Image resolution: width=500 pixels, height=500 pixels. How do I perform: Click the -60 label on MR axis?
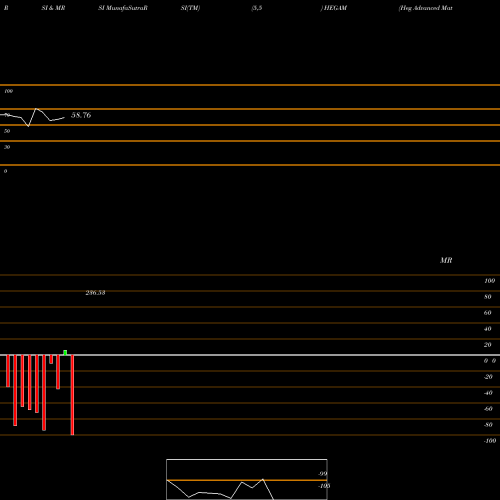(488, 409)
